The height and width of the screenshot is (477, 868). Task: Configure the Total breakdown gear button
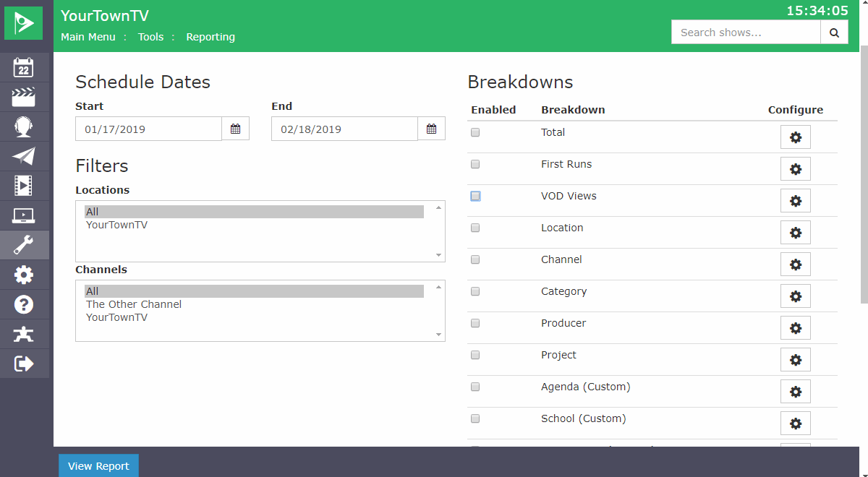(x=796, y=137)
